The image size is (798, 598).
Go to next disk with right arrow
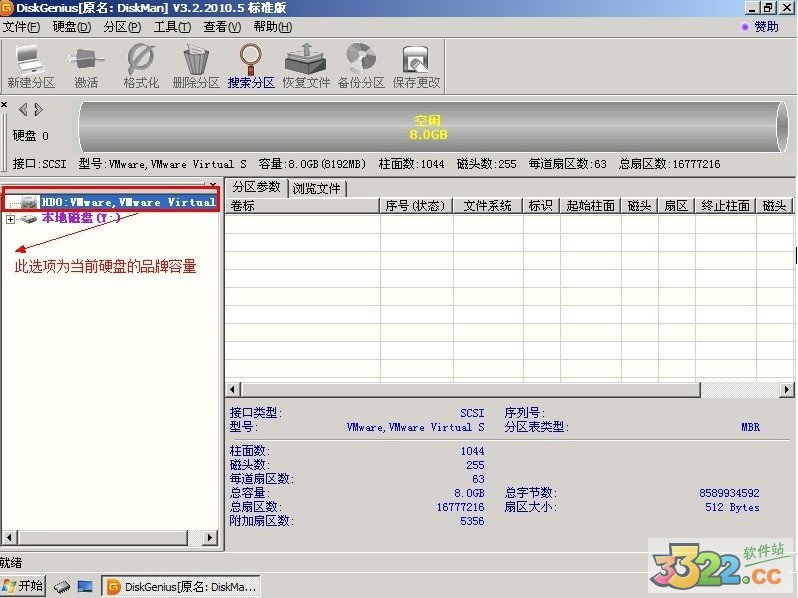(x=39, y=109)
